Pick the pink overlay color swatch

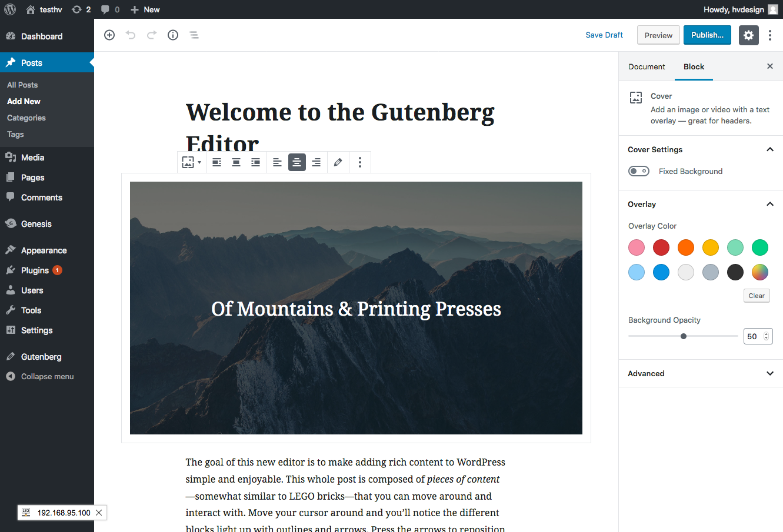point(637,247)
